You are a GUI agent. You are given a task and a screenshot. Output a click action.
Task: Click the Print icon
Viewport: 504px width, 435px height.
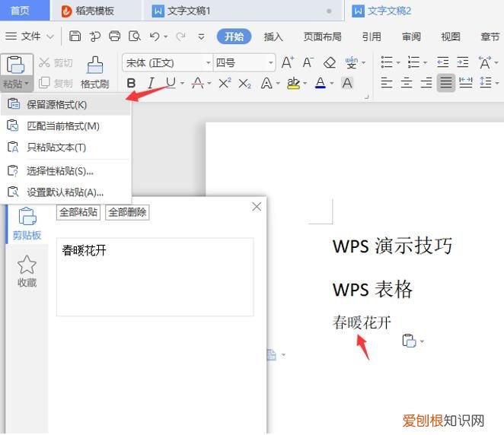point(114,37)
